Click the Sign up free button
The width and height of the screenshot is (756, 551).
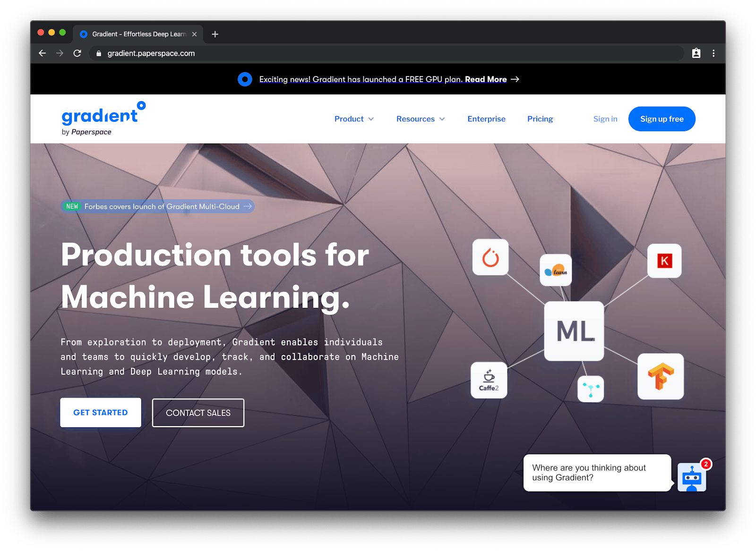click(x=662, y=119)
